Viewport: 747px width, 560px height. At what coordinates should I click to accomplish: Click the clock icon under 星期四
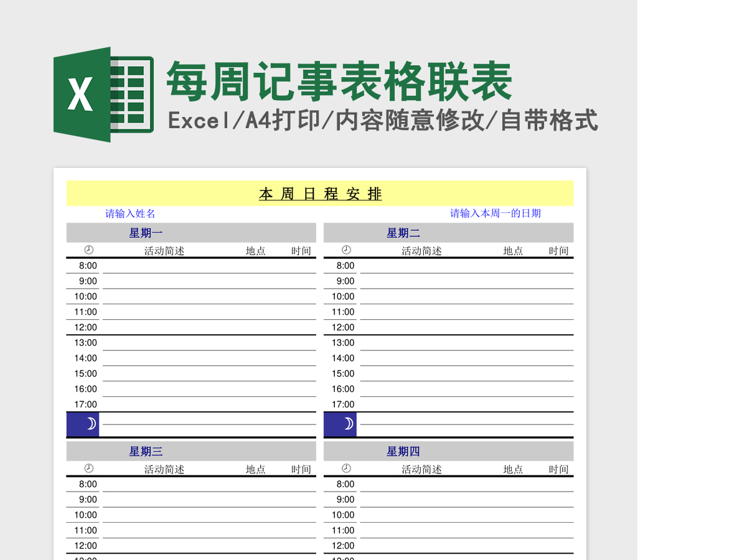(x=347, y=469)
